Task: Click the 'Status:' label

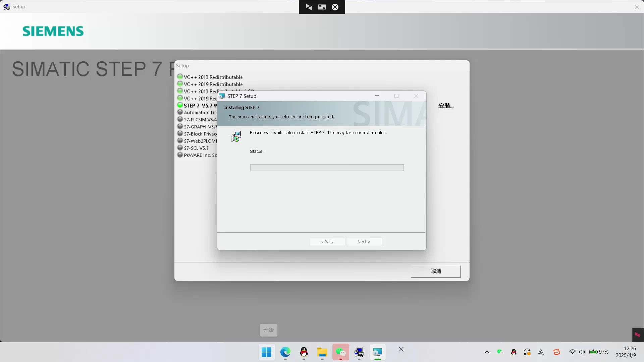Action: [x=257, y=152]
